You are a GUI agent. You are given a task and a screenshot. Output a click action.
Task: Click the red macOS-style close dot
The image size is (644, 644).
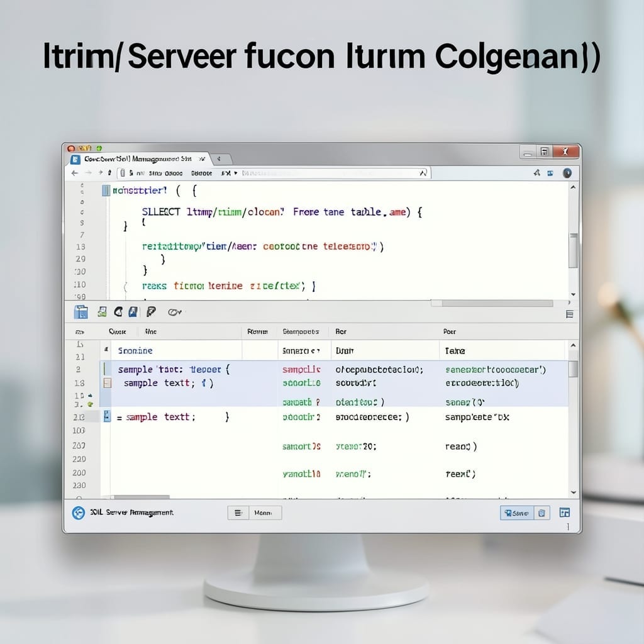pos(71,148)
